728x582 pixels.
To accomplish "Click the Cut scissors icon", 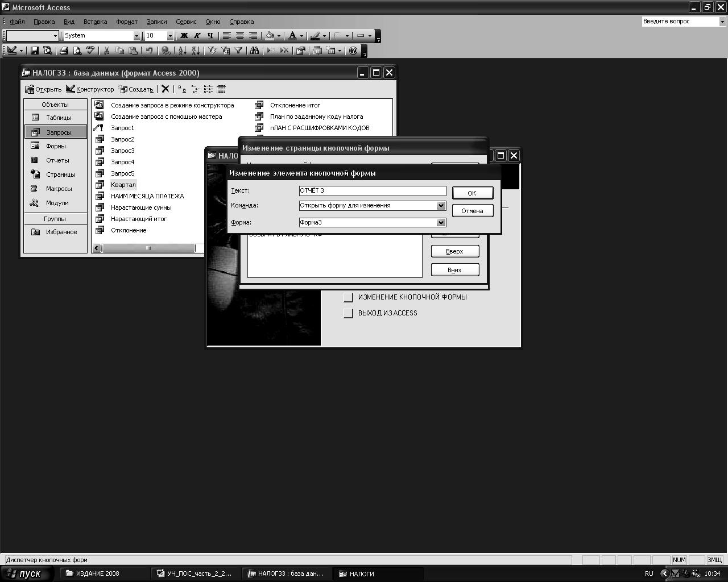I will [106, 51].
